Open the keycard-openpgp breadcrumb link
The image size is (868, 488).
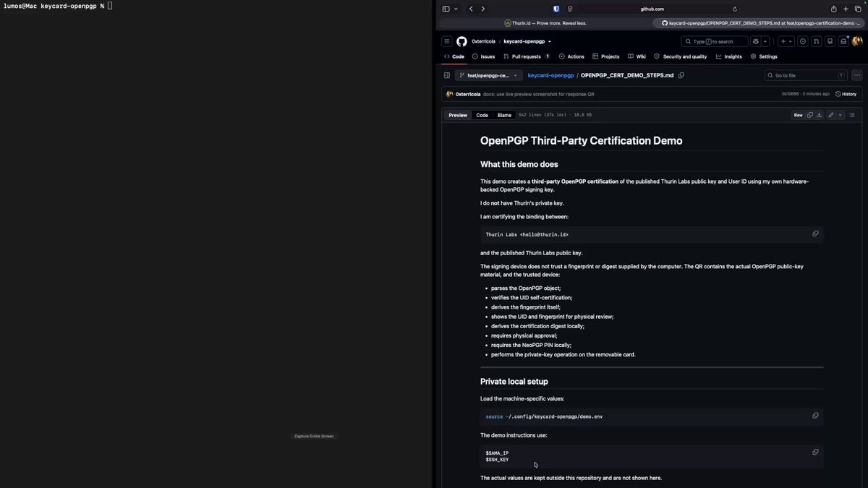(550, 75)
